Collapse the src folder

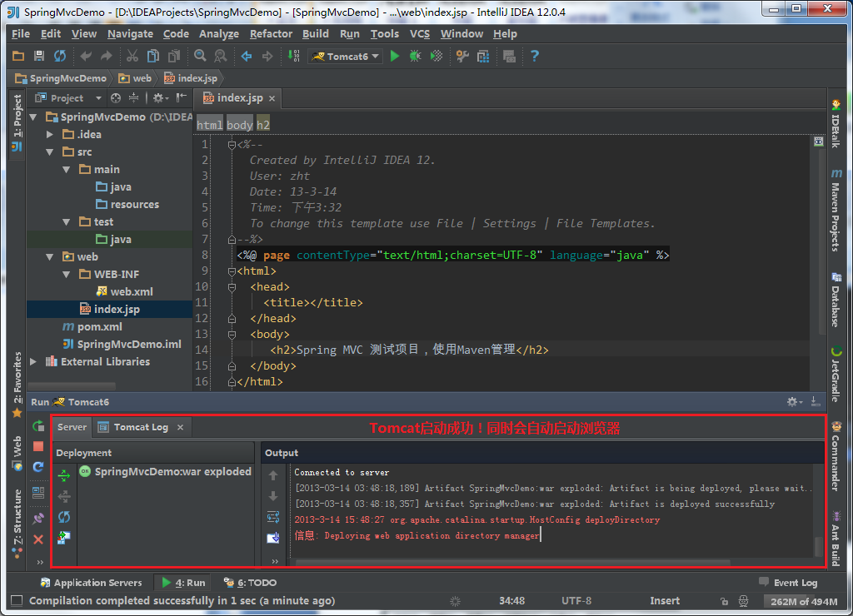(49, 152)
